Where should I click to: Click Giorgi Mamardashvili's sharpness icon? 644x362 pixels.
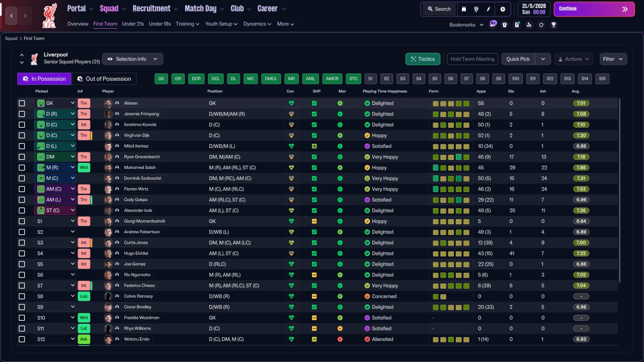pyautogui.click(x=314, y=221)
